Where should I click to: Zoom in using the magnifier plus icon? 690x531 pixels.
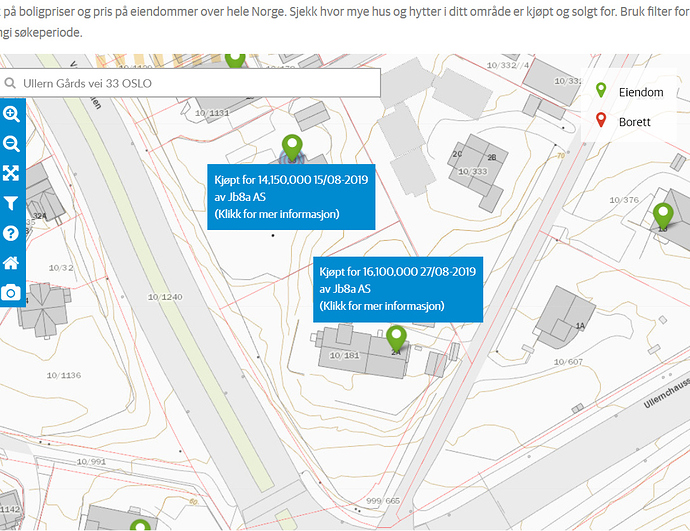11,114
